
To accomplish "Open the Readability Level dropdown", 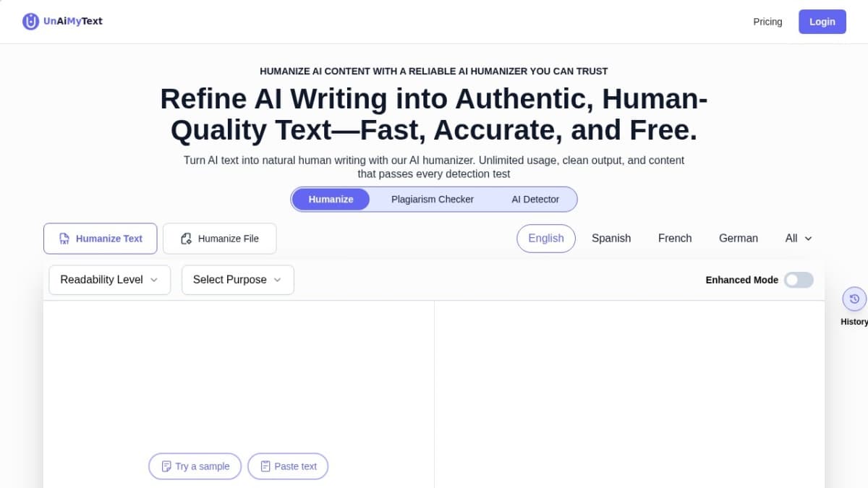I will [x=109, y=280].
